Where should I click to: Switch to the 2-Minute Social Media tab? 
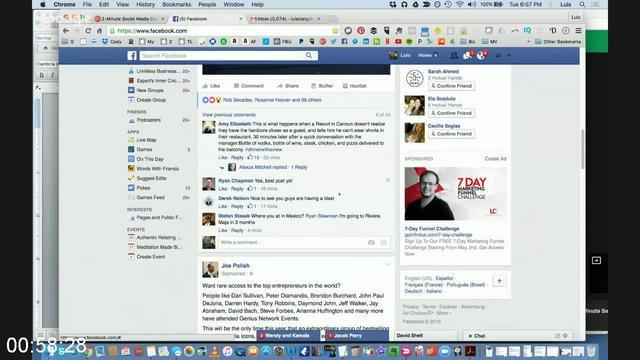click(129, 19)
